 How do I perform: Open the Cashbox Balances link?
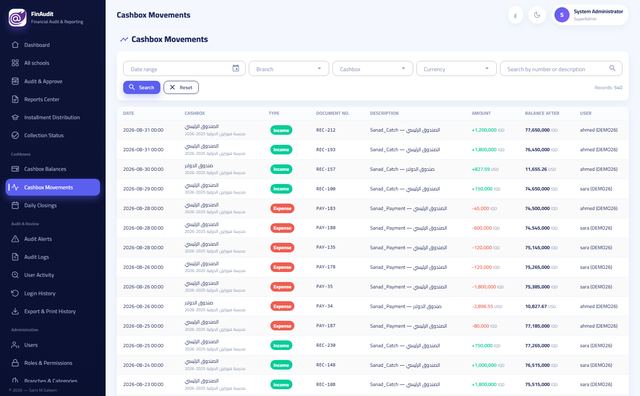pos(53,169)
